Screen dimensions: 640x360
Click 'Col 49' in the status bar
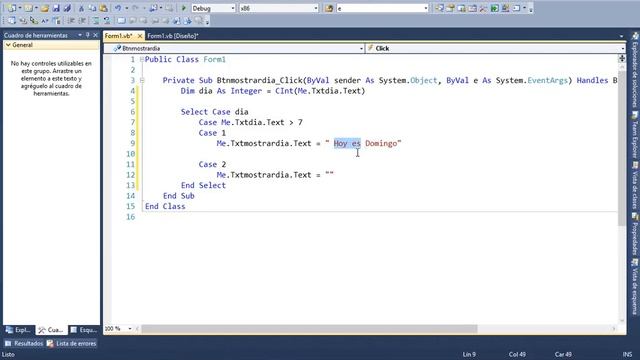pyautogui.click(x=517, y=354)
